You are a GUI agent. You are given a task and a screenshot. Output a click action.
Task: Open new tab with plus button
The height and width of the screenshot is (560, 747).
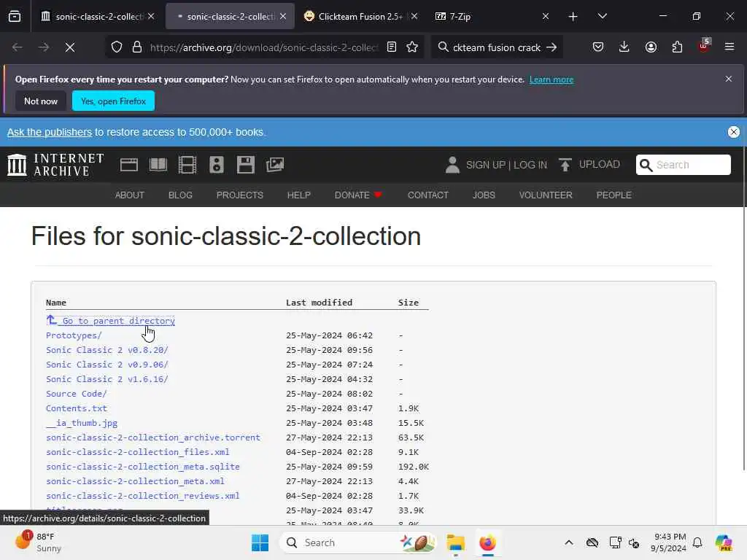tap(573, 17)
